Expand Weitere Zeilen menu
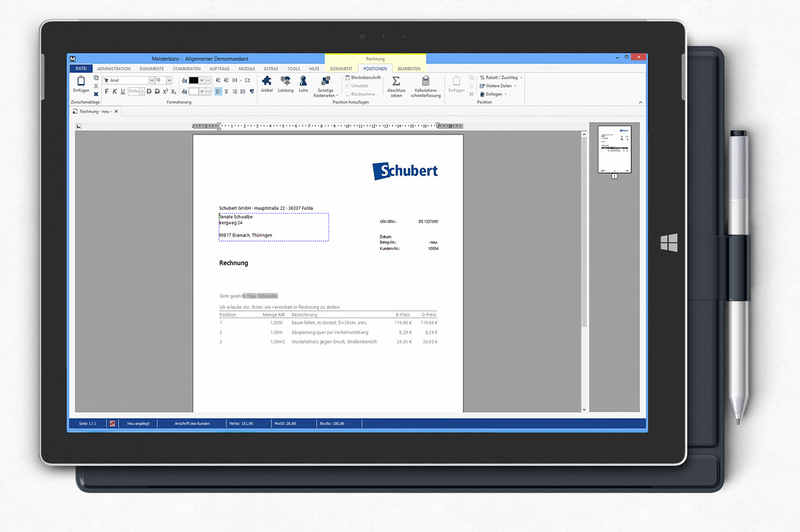800x532 pixels. (x=497, y=86)
